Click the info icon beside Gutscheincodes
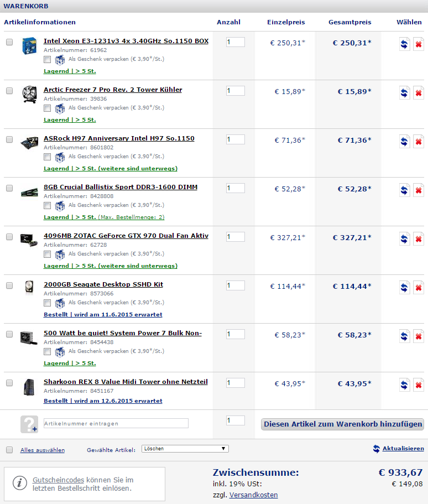Image resolution: width=428 pixels, height=504 pixels. pyautogui.click(x=19, y=483)
